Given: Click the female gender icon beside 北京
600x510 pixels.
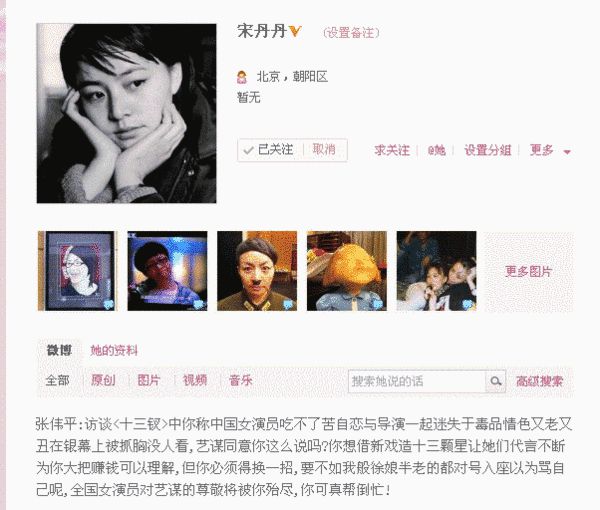Looking at the screenshot, I should (242, 77).
